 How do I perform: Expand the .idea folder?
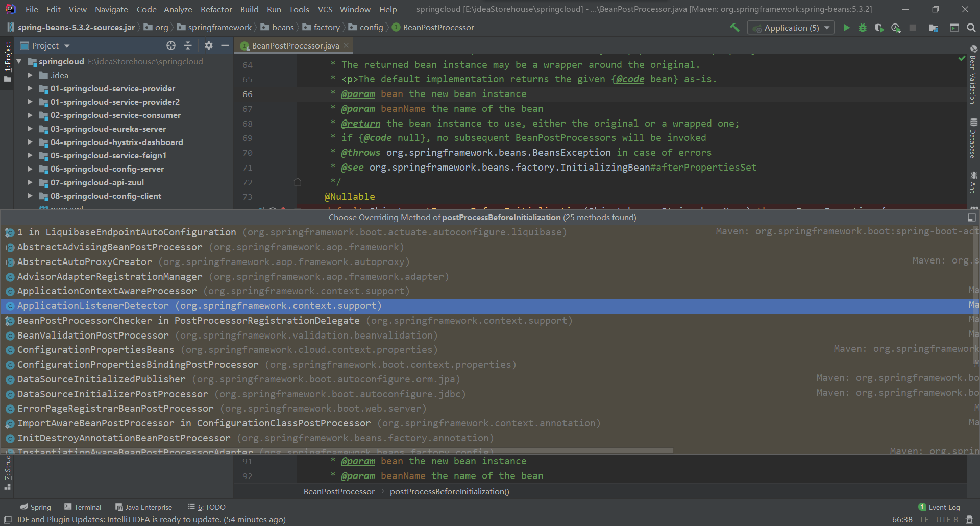pyautogui.click(x=30, y=75)
